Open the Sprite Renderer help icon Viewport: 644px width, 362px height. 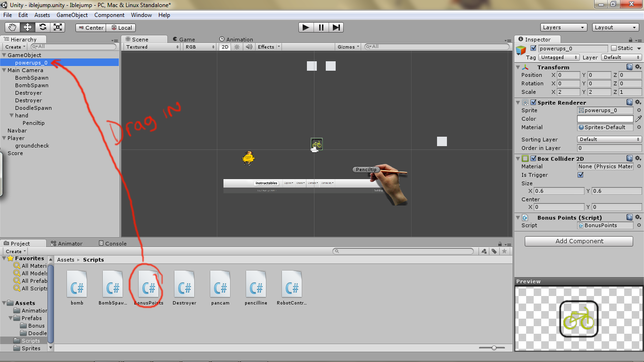(630, 102)
